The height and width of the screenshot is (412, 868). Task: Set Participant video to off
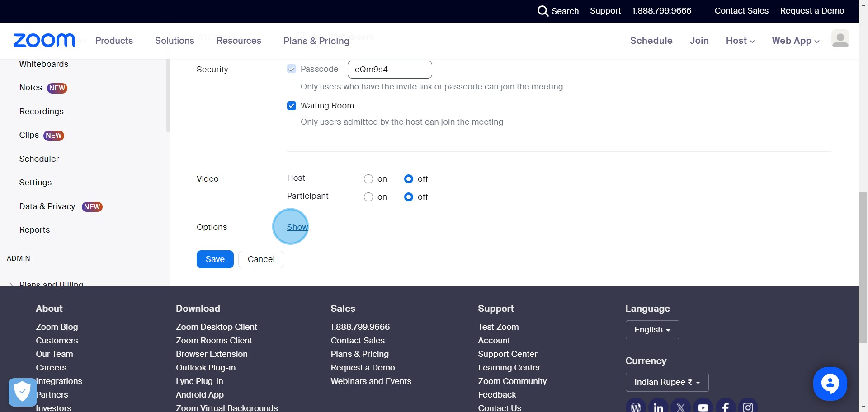pos(409,197)
